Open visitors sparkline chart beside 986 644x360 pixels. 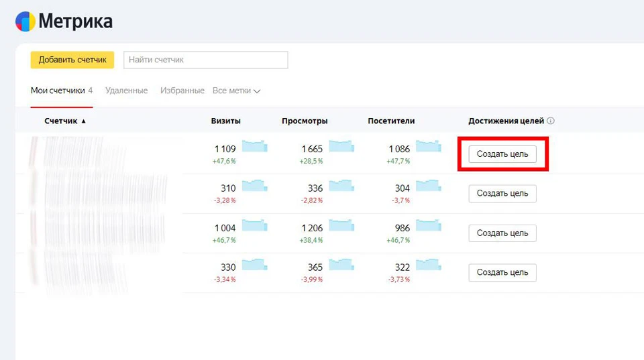click(x=429, y=225)
